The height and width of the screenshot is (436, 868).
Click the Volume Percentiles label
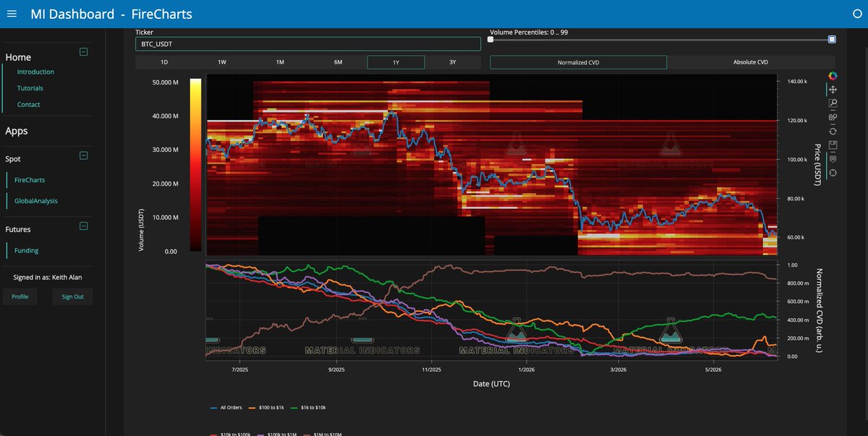(x=528, y=33)
